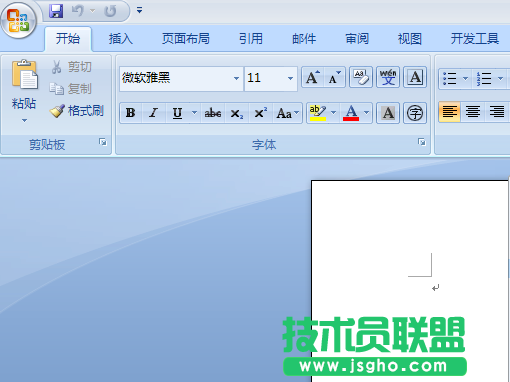Screen dimensions: 510x382
Task: Open the 插入 ribbon tab
Action: coord(121,39)
